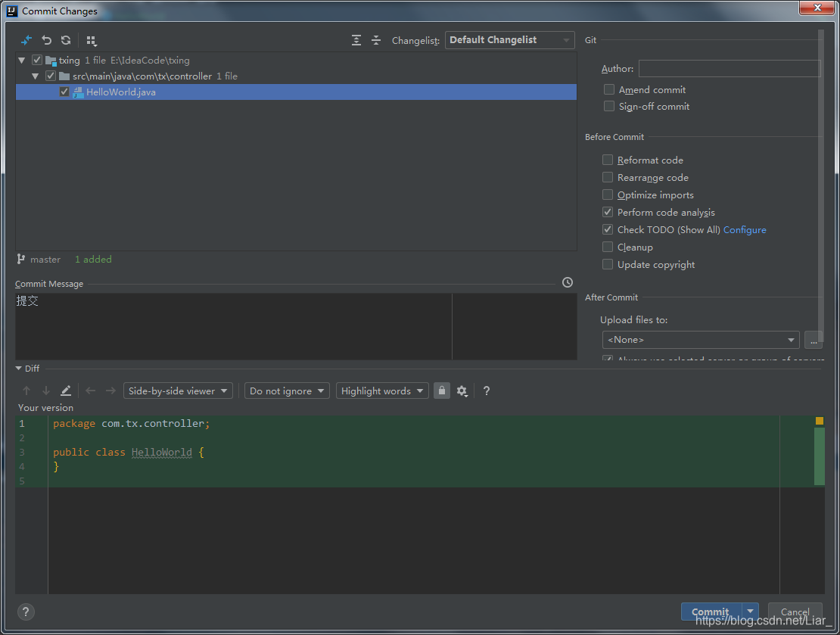Toggle the diff lock icon
The width and height of the screenshot is (840, 635).
[x=441, y=391]
